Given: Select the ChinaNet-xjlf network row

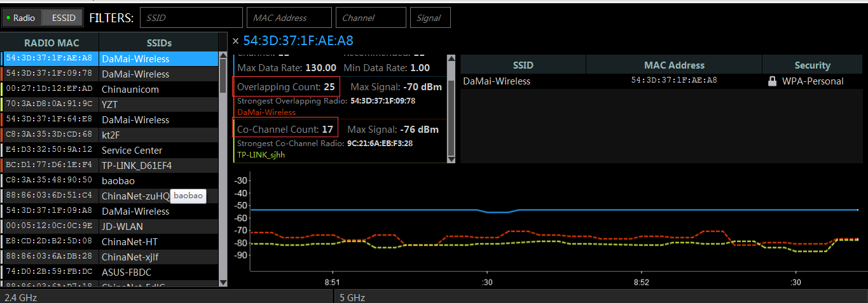Looking at the screenshot, I should [110, 257].
